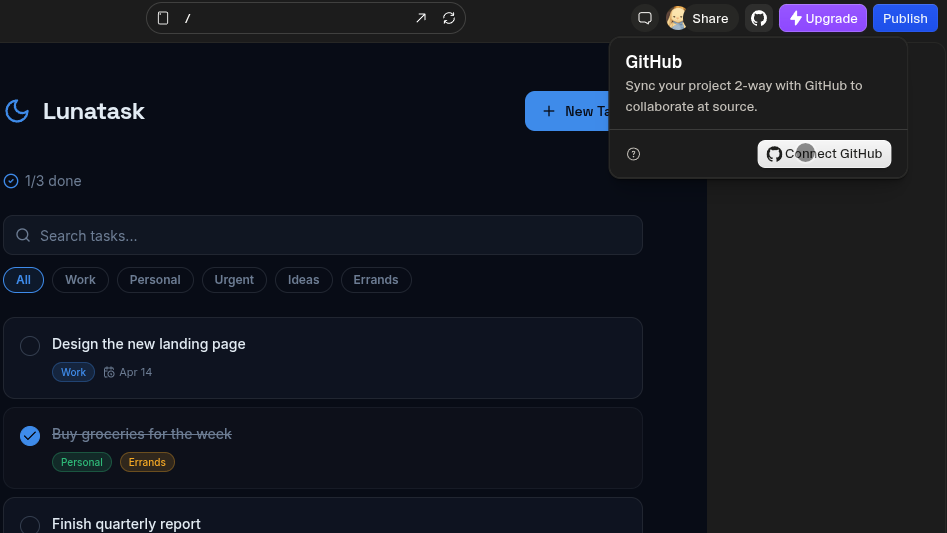Click Connect GitHub button
This screenshot has width=947, height=533.
coord(824,154)
